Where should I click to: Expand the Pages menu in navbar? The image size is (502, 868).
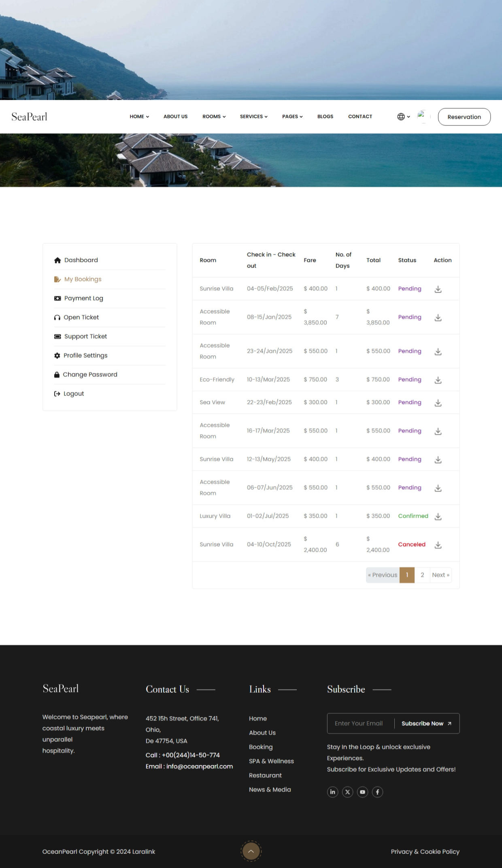[292, 117]
